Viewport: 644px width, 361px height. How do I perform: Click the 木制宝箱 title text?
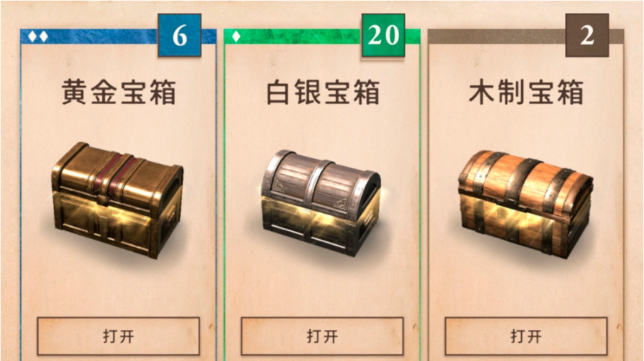point(526,92)
